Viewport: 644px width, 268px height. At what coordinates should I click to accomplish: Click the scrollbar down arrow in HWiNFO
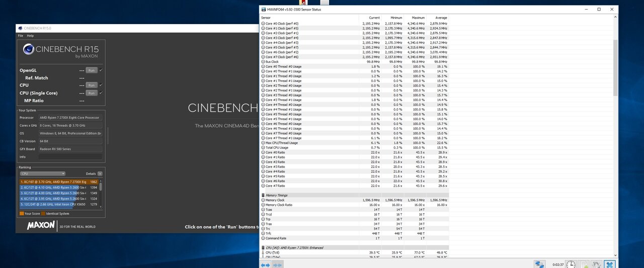point(615,255)
